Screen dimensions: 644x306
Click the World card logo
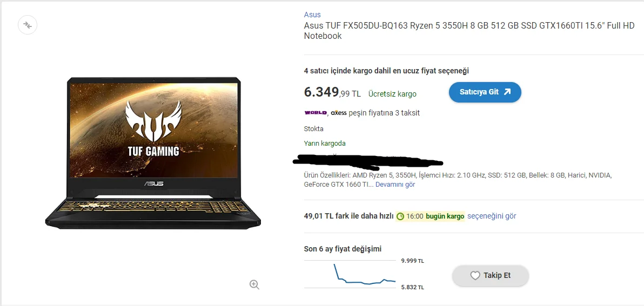(316, 113)
